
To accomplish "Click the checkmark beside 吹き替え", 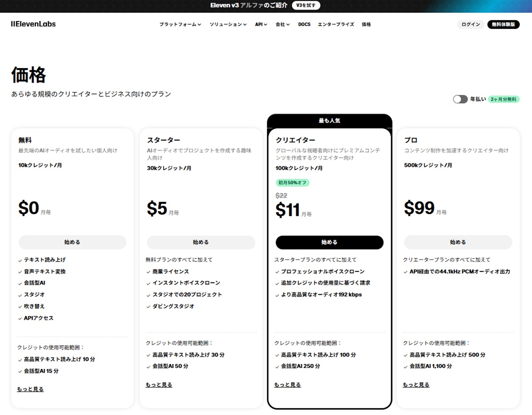I will coord(20,306).
